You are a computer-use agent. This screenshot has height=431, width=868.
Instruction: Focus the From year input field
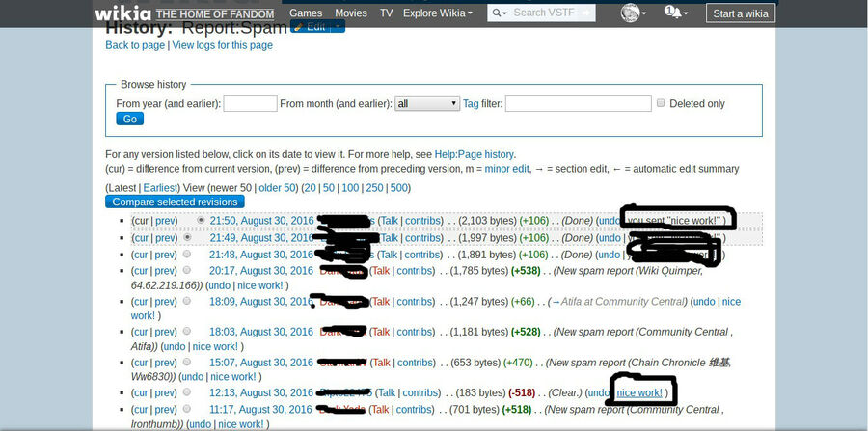coord(250,103)
